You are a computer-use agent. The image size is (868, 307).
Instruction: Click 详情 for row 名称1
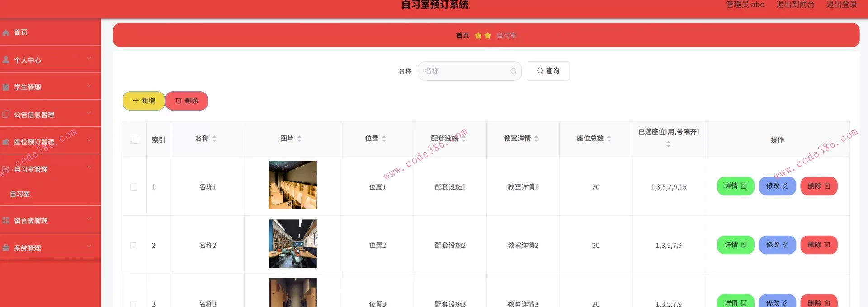[736, 186]
